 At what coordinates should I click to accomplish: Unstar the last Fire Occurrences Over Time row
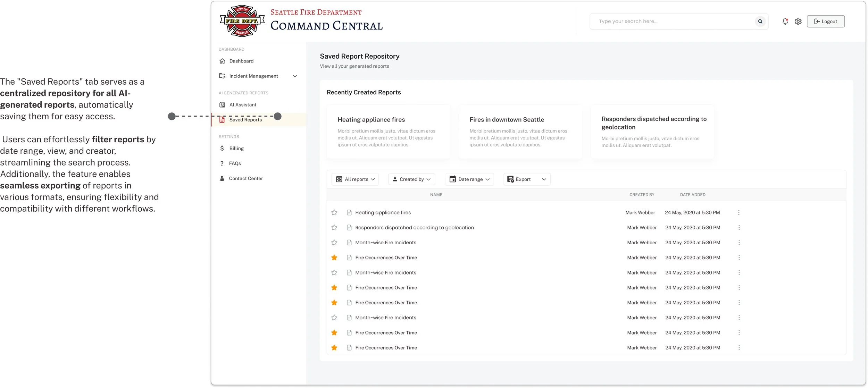pyautogui.click(x=334, y=348)
